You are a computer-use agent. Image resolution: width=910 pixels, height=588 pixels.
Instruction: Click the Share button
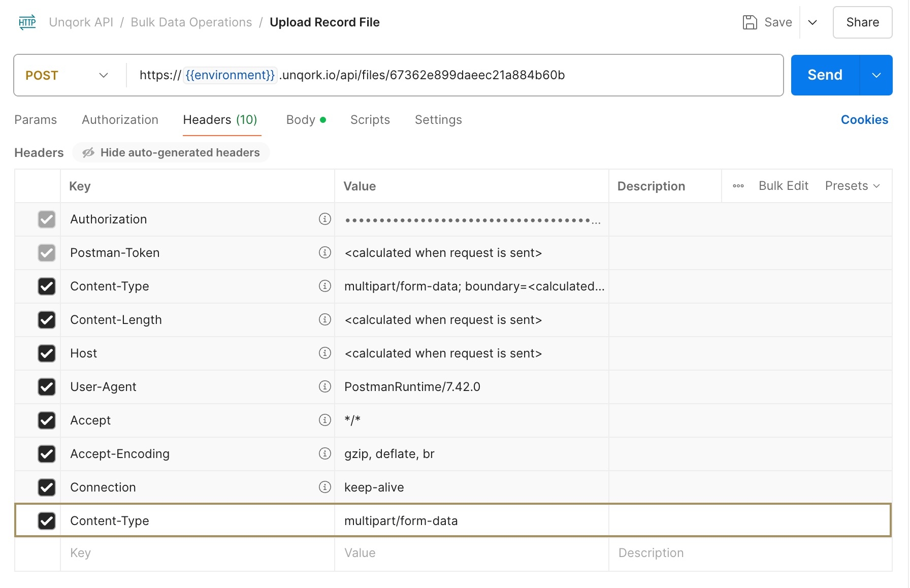(862, 22)
